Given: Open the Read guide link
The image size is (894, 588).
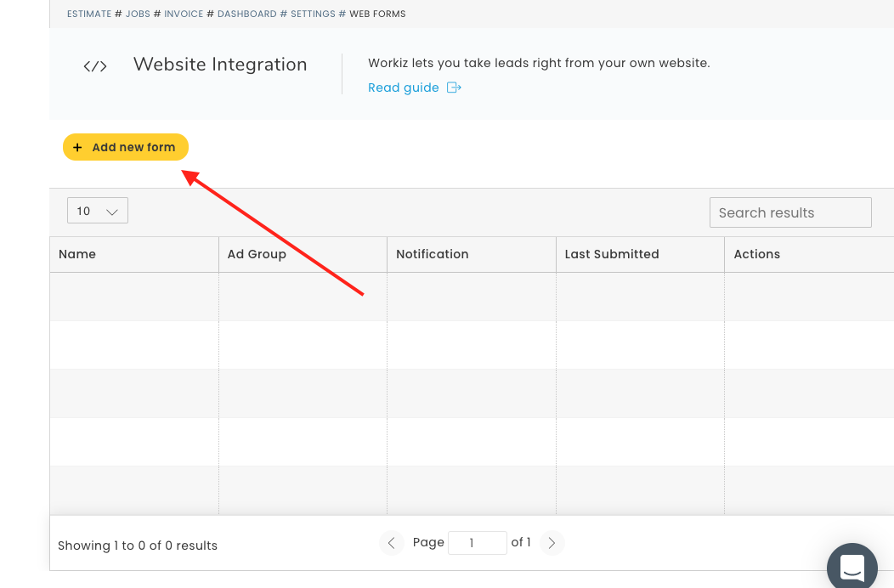Looking at the screenshot, I should pos(403,87).
